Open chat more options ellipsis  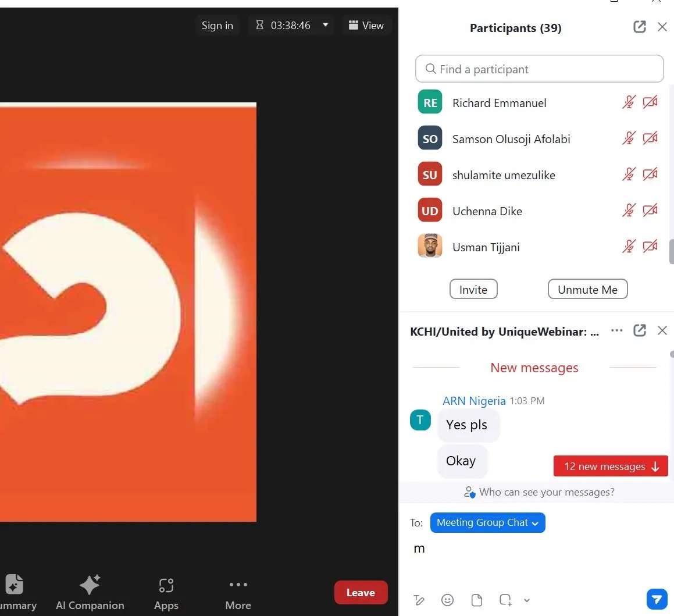point(616,330)
